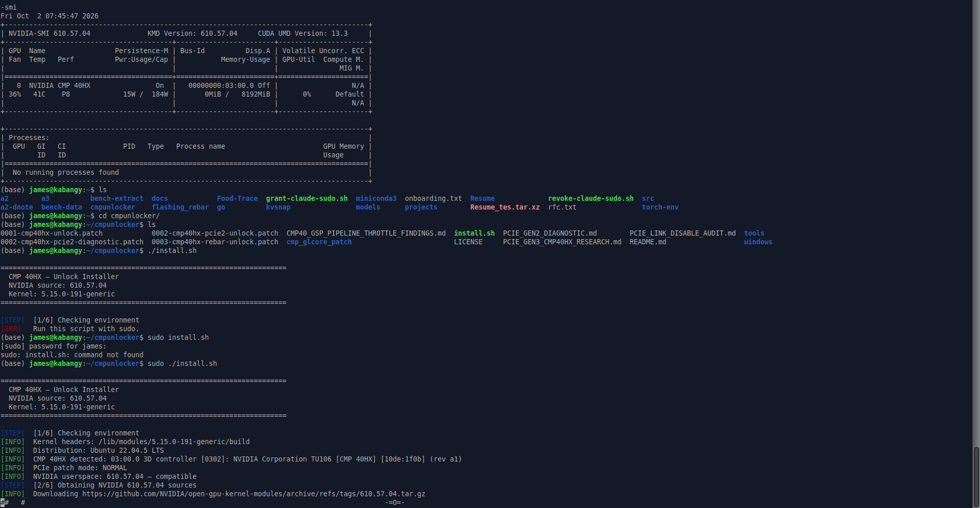The image size is (980, 508).
Task: Click '0003-cmp40hx-rebar-unlock.patch' file name
Action: tap(215, 242)
